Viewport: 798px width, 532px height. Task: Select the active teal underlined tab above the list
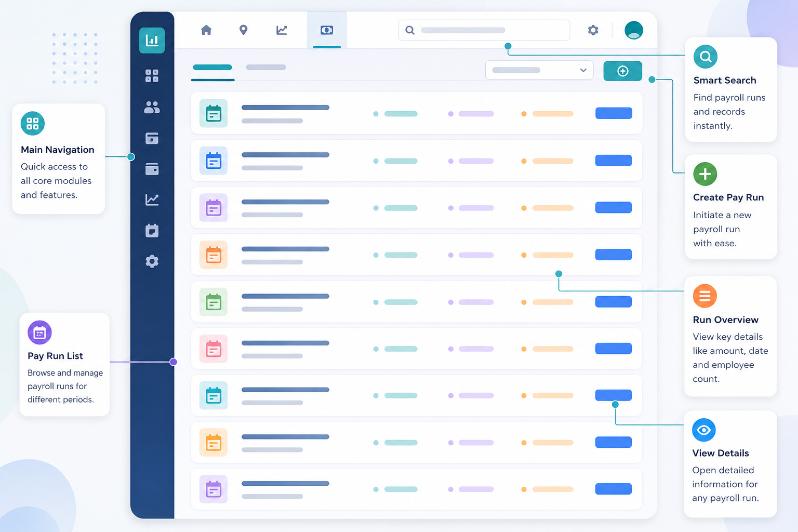tap(212, 68)
